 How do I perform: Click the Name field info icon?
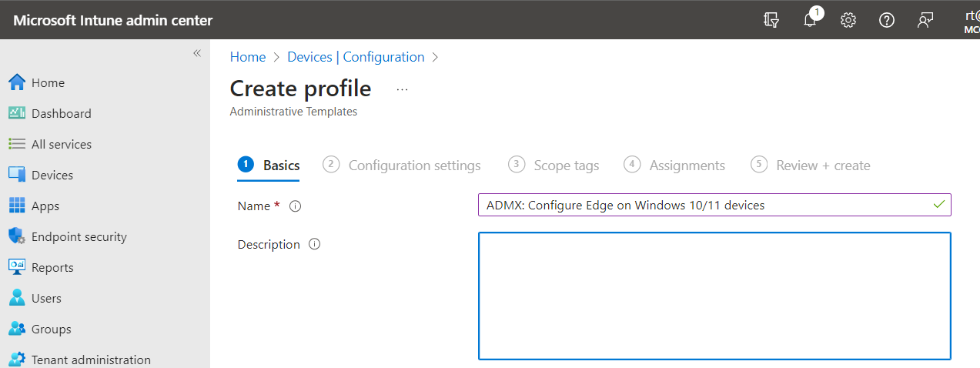[x=295, y=206]
